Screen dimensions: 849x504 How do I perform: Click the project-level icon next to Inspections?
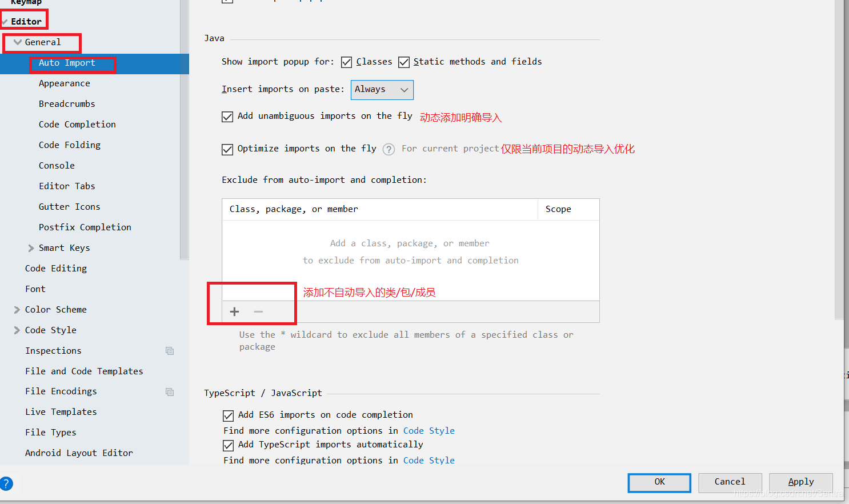tap(170, 351)
